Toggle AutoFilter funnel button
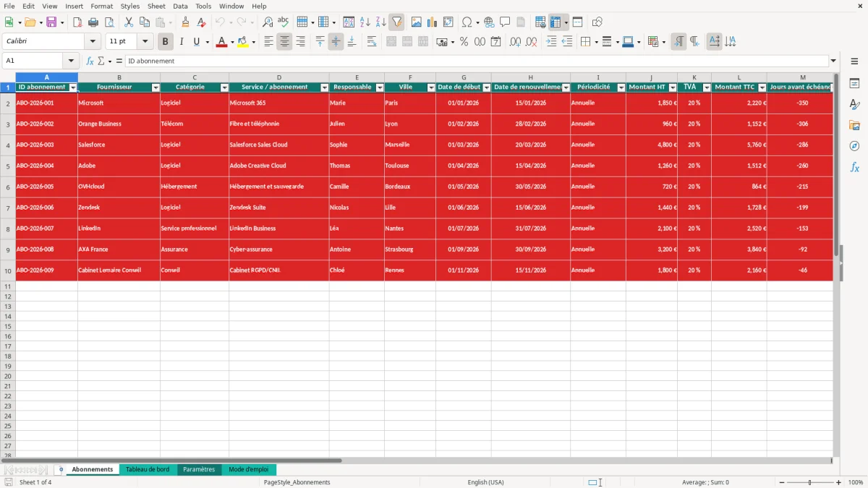The image size is (868, 488). [x=396, y=22]
